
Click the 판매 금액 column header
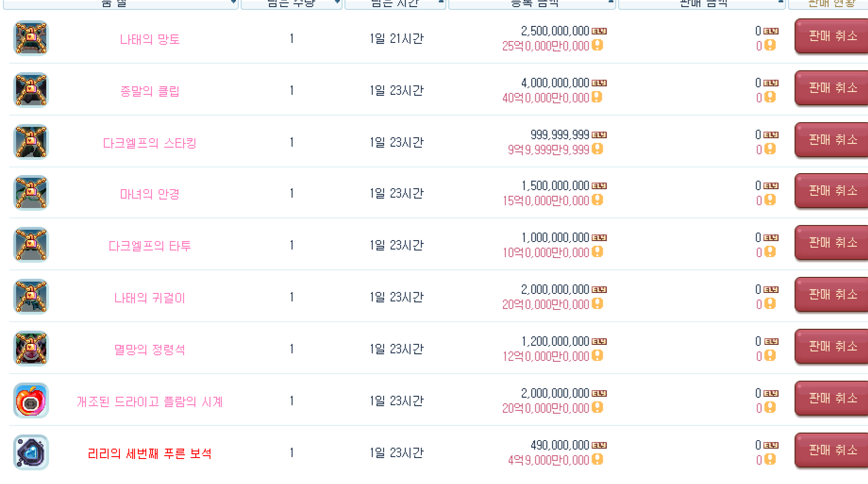[703, 3]
